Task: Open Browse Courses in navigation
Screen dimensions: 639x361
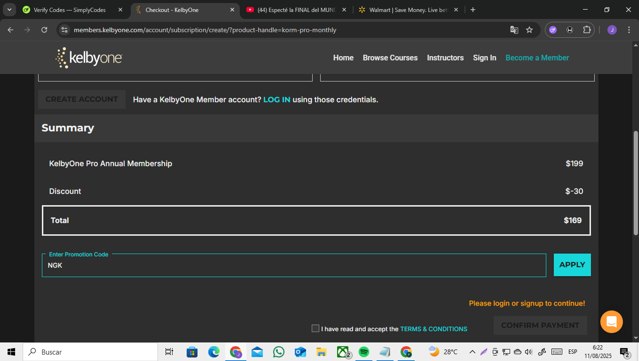Action: (x=390, y=58)
